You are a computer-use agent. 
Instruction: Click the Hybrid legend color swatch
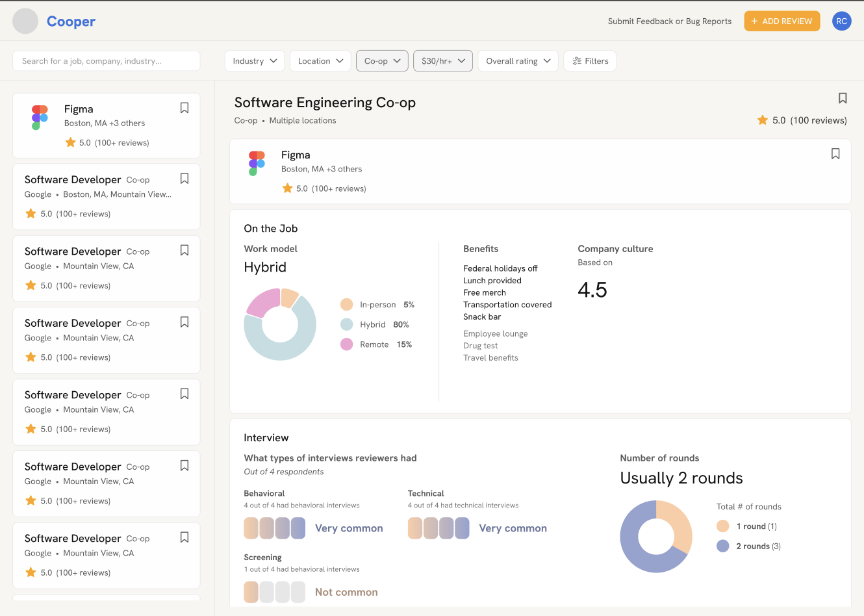[347, 324]
